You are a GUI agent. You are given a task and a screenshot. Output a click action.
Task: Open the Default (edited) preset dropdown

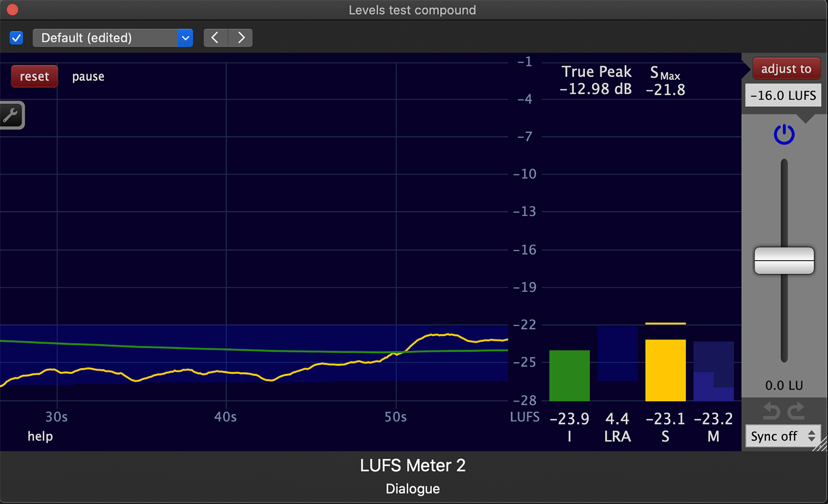coord(113,38)
